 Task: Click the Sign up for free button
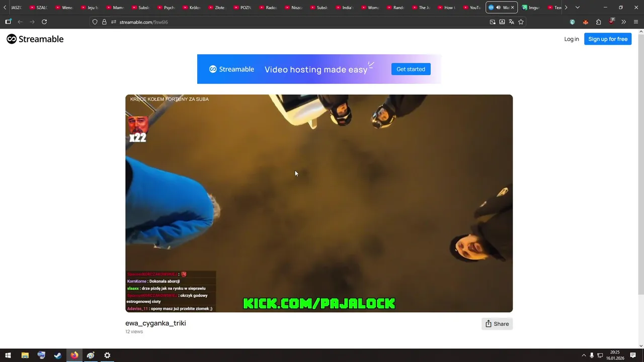[608, 39]
